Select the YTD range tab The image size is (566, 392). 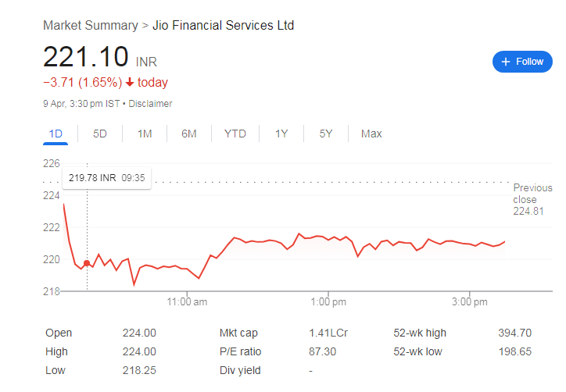click(x=235, y=134)
